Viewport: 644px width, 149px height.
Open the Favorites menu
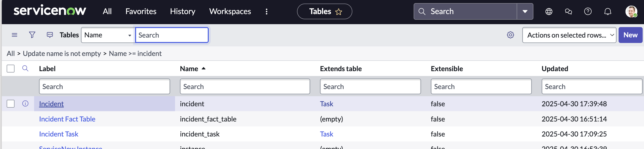click(141, 12)
